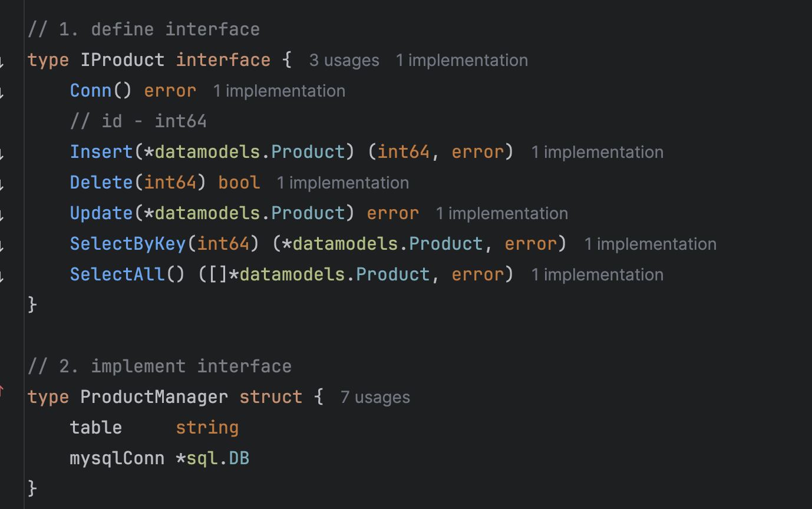The height and width of the screenshot is (509, 812).
Task: Click the SelectAll method name
Action: 117,275
